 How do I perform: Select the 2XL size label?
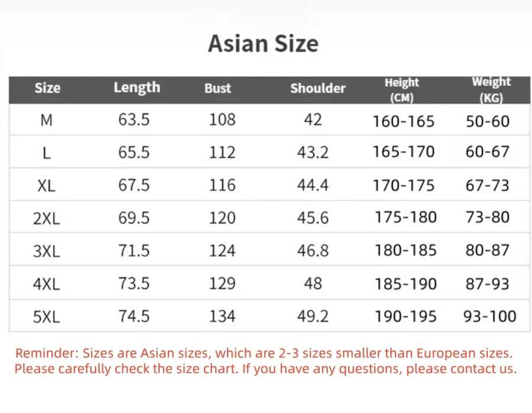click(x=47, y=219)
